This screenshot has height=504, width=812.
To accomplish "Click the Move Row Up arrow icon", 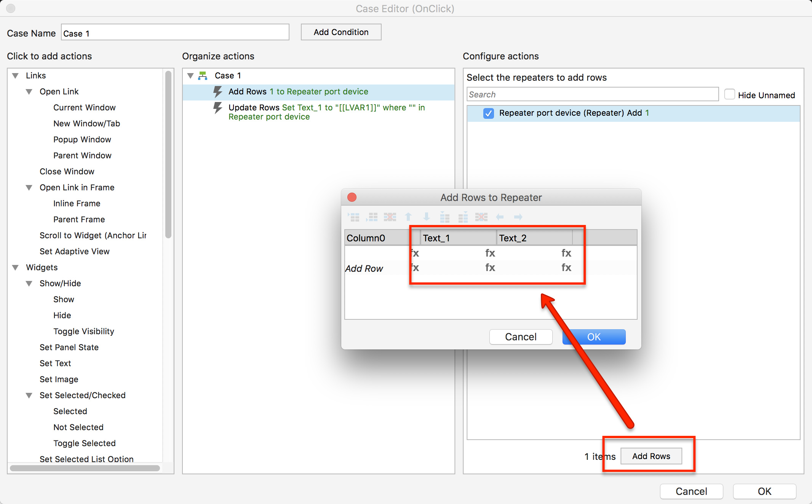I will point(408,217).
